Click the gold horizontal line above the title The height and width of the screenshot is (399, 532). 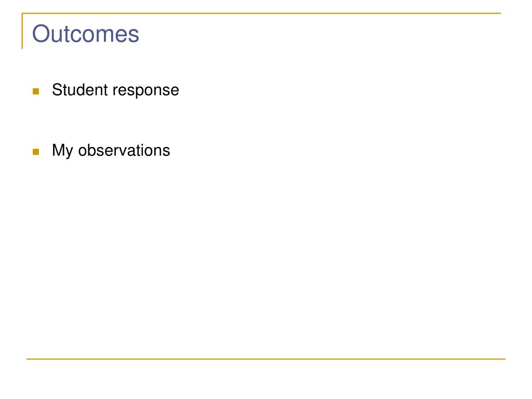260,14
